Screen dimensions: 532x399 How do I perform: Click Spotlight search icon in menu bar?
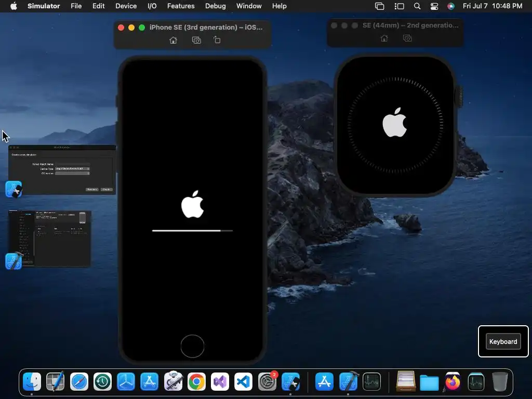click(x=417, y=6)
